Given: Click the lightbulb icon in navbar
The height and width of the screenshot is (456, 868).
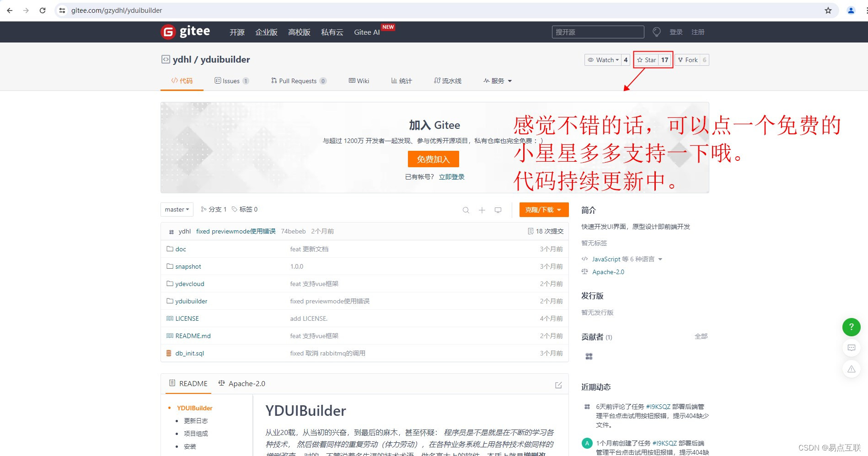Looking at the screenshot, I should 656,32.
